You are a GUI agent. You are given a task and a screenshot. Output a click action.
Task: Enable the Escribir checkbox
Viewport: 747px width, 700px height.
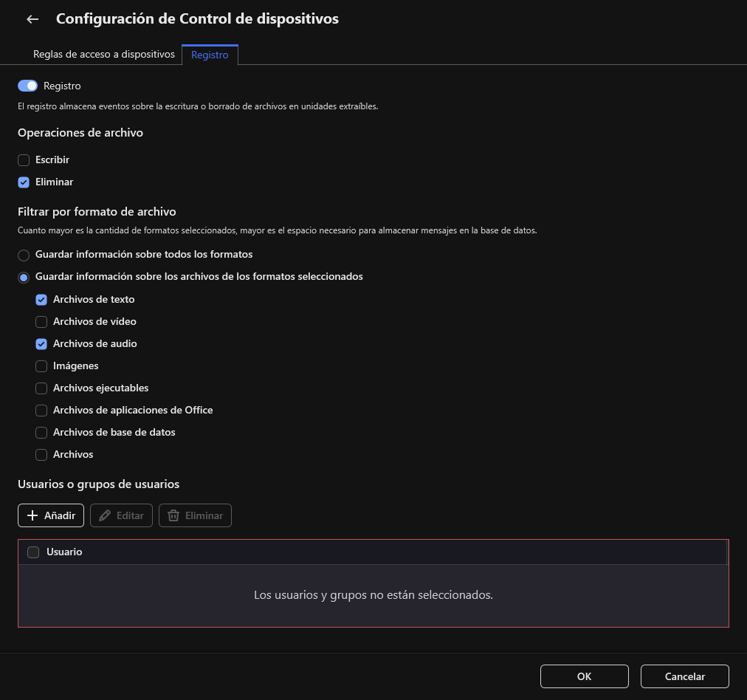[24, 159]
